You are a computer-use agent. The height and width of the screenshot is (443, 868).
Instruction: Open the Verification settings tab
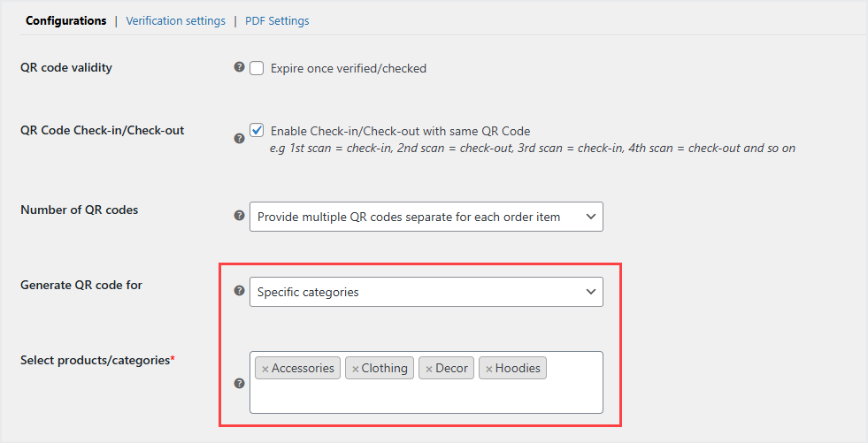tap(175, 20)
